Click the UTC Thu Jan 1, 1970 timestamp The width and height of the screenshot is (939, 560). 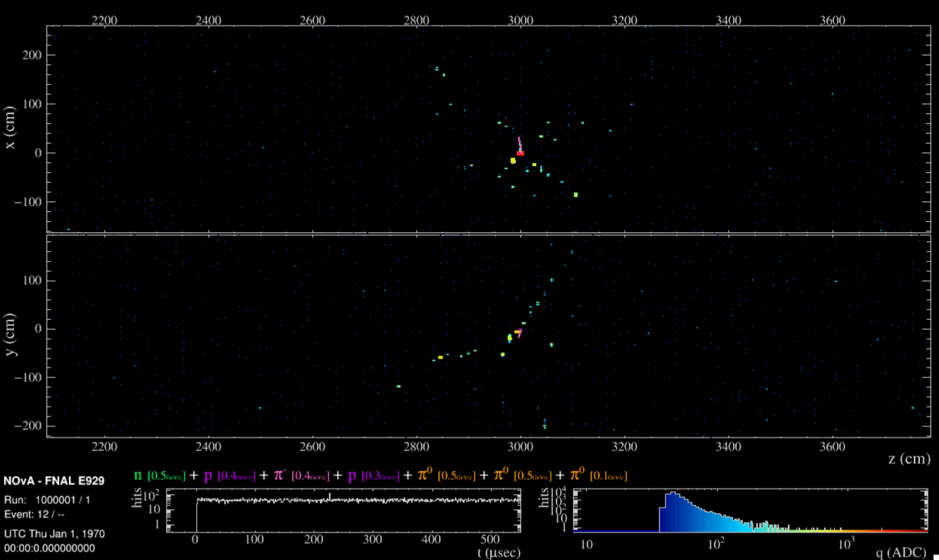pyautogui.click(x=54, y=534)
